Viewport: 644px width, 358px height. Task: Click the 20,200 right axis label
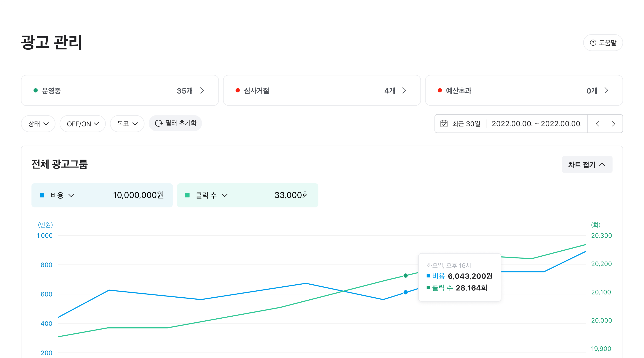point(601,264)
